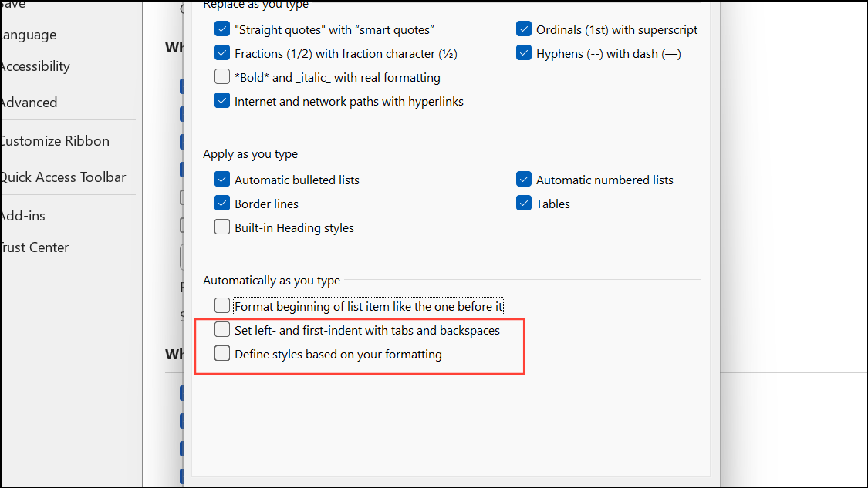868x488 pixels.
Task: Disable Automatic bulleted lists
Action: click(222, 180)
